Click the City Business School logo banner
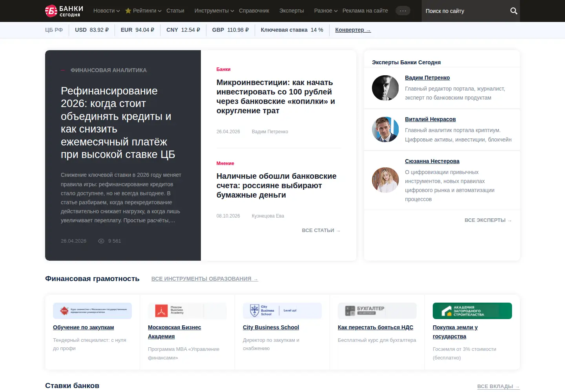Screen dimensions: 565x392 282,311
